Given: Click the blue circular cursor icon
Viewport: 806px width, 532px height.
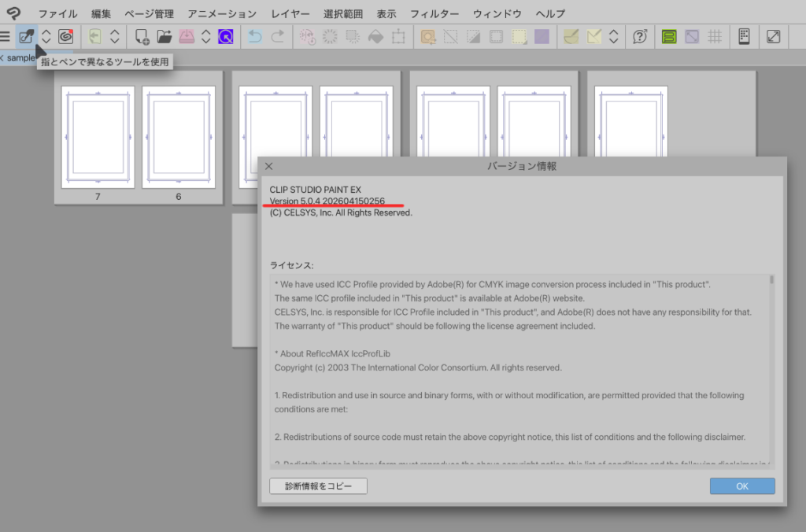Looking at the screenshot, I should coord(226,36).
